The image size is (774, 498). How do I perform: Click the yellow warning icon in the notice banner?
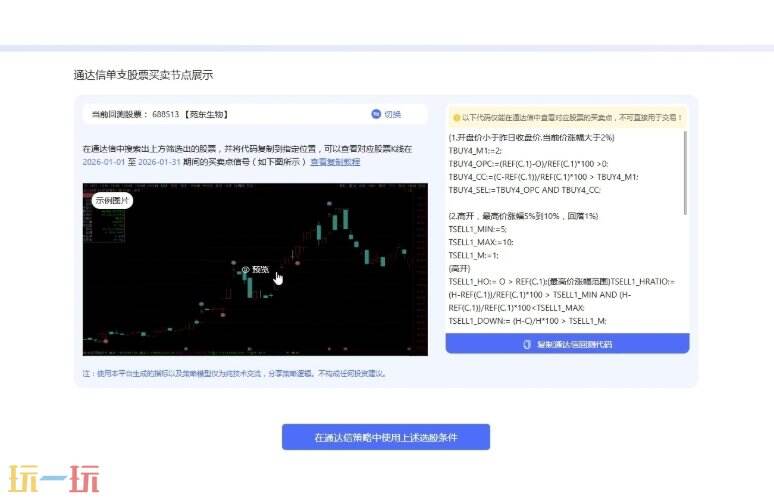tap(456, 117)
